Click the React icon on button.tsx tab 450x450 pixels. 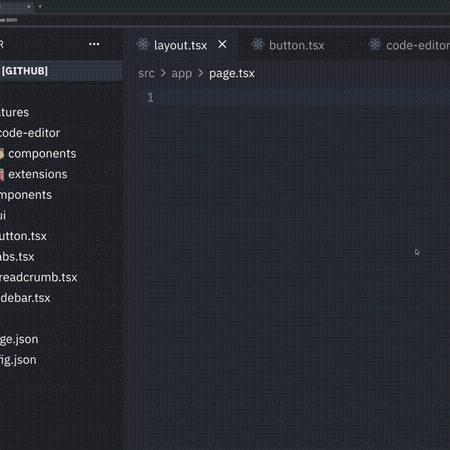tap(258, 44)
